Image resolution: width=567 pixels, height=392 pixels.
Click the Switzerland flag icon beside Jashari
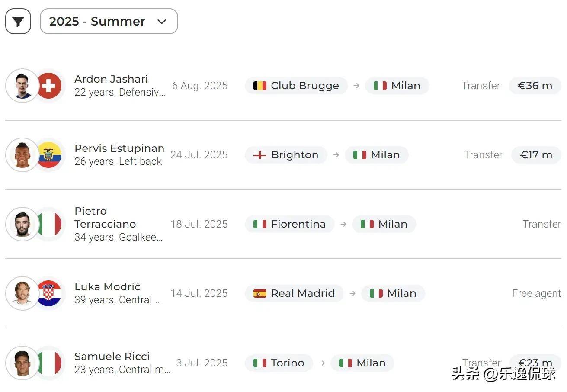pos(48,86)
